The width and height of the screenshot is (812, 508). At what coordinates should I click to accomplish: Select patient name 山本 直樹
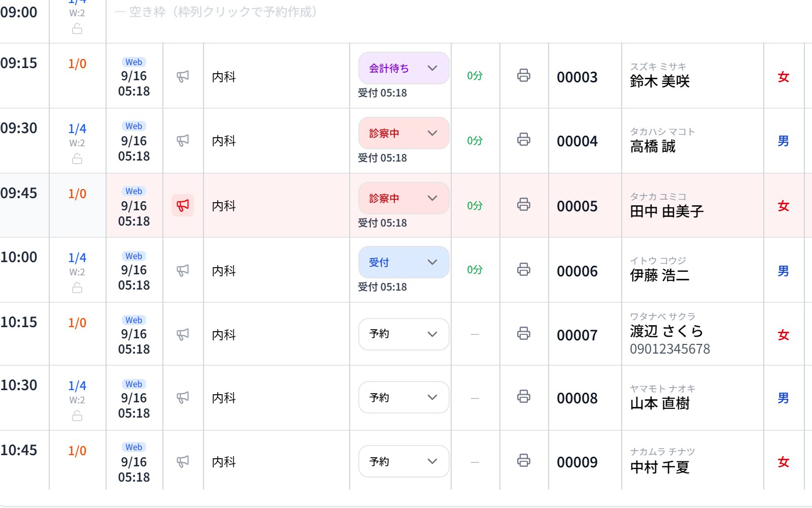pyautogui.click(x=660, y=403)
